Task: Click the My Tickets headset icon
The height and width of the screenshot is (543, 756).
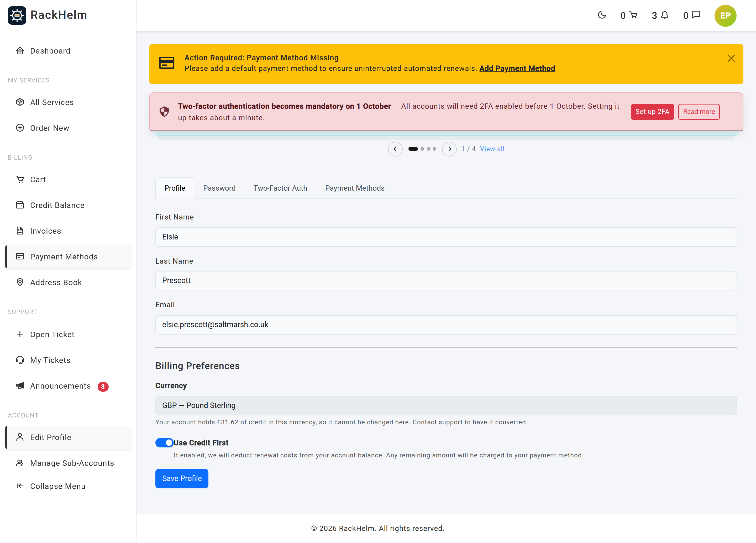Action: [x=20, y=360]
